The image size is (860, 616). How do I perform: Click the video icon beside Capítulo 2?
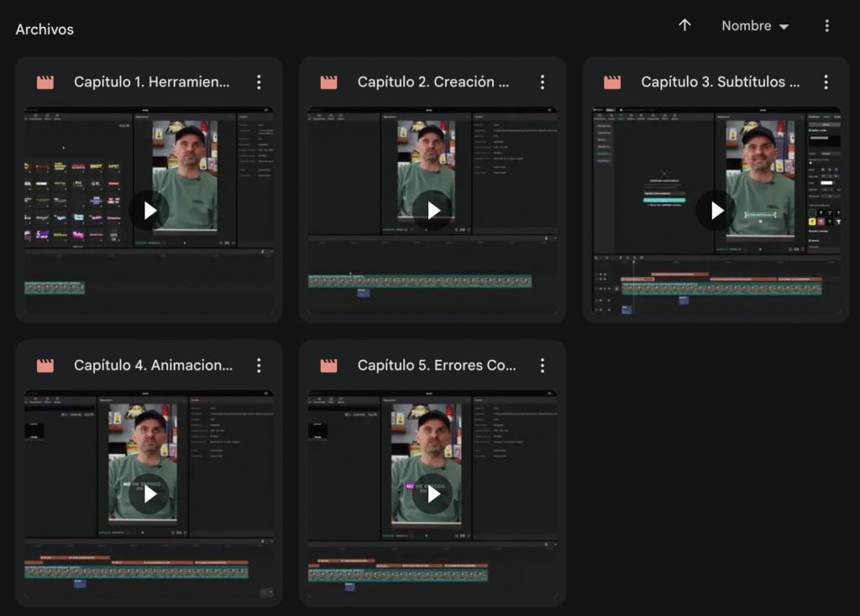point(329,82)
